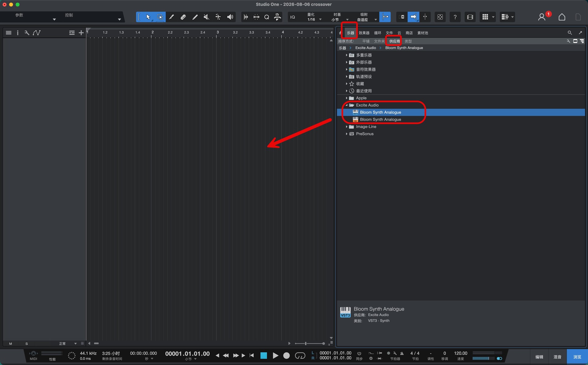Viewport: 588px width, 365px height.
Task: Switch to the 商店 browser tab
Action: tap(409, 33)
